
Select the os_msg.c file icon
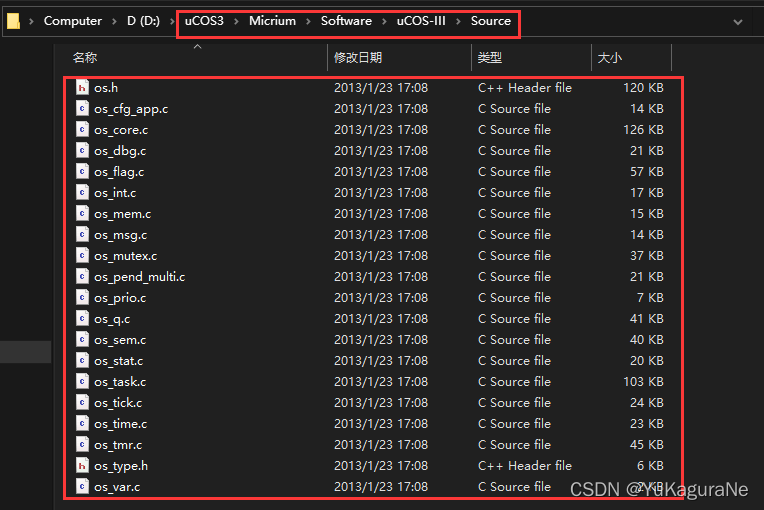[82, 234]
